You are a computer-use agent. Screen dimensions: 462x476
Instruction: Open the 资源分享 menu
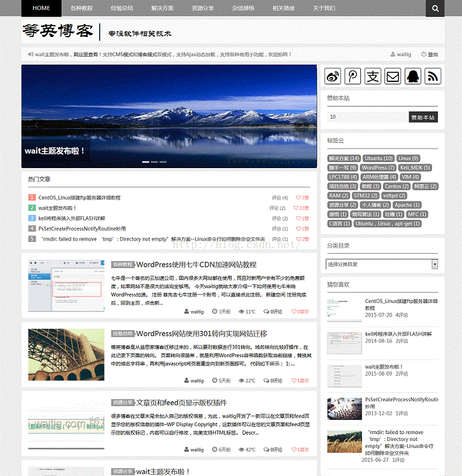click(203, 8)
